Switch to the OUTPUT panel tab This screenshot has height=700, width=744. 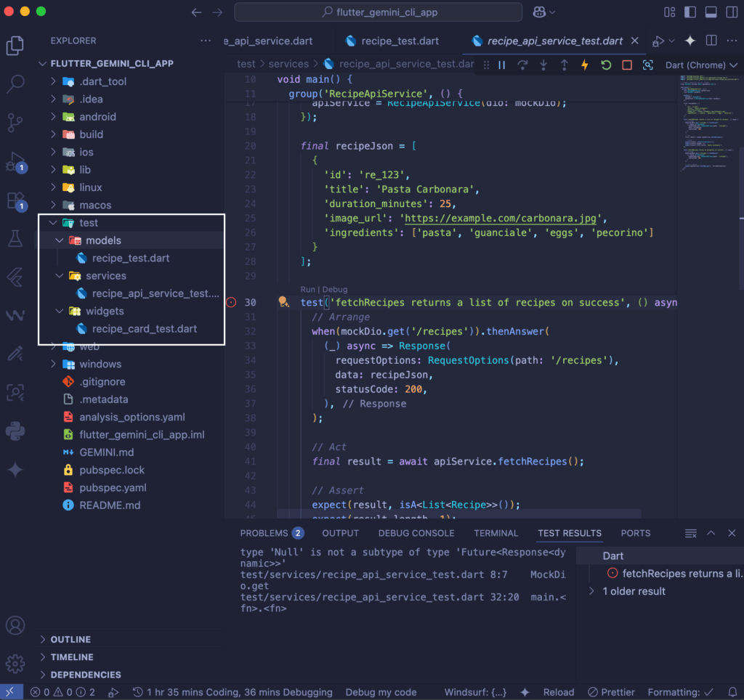(x=340, y=533)
